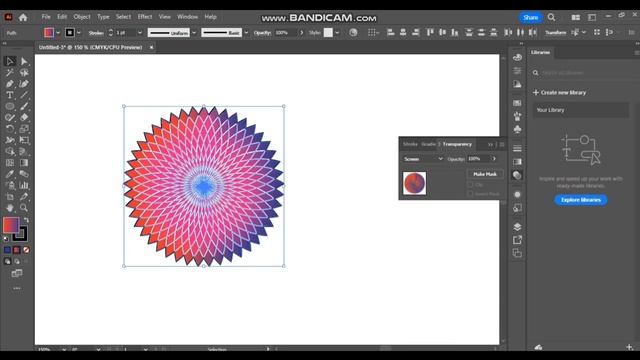Toggle the Invert Mask checkbox
This screenshot has width=640, height=360.
pyautogui.click(x=470, y=194)
